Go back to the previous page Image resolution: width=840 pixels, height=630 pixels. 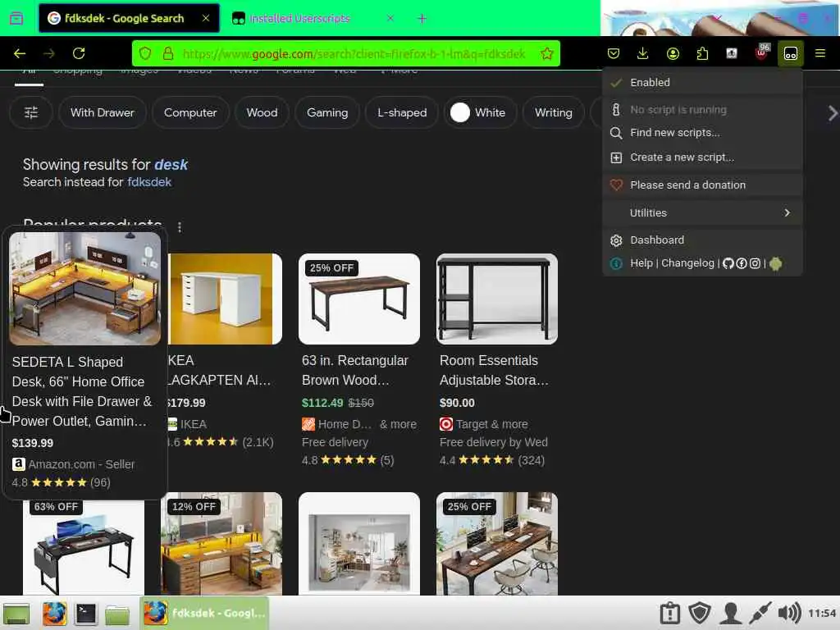20,53
